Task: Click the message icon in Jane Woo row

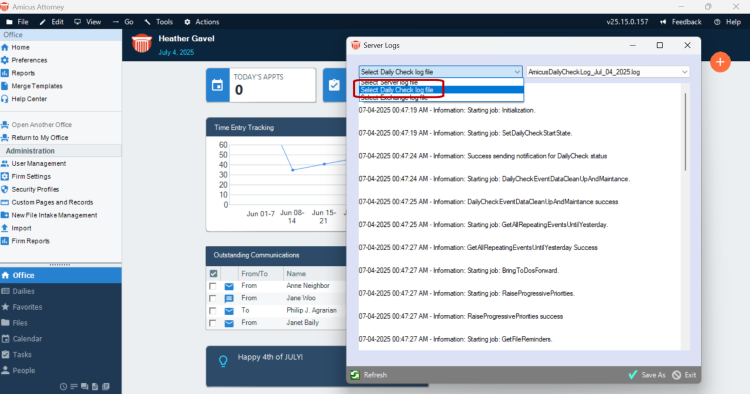Action: [229, 298]
